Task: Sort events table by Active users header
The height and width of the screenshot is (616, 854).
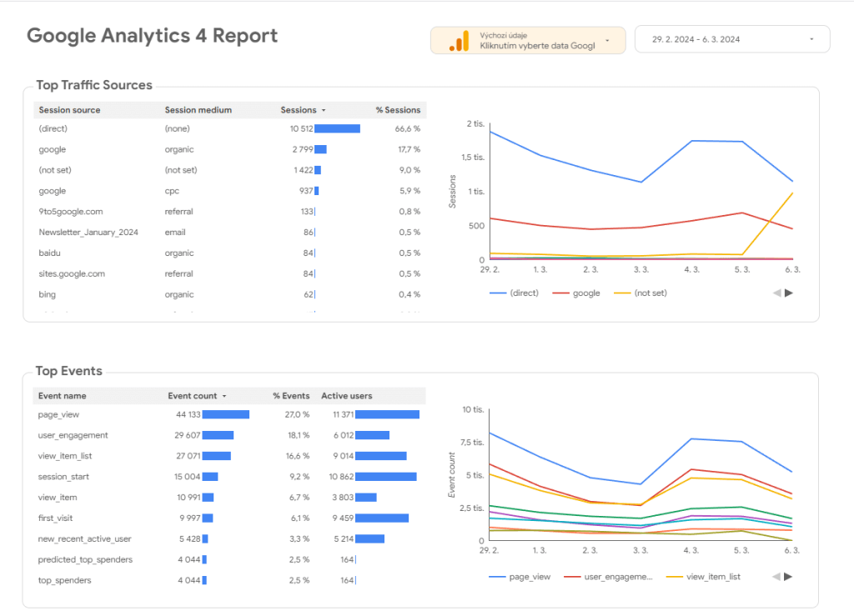Action: coord(346,396)
